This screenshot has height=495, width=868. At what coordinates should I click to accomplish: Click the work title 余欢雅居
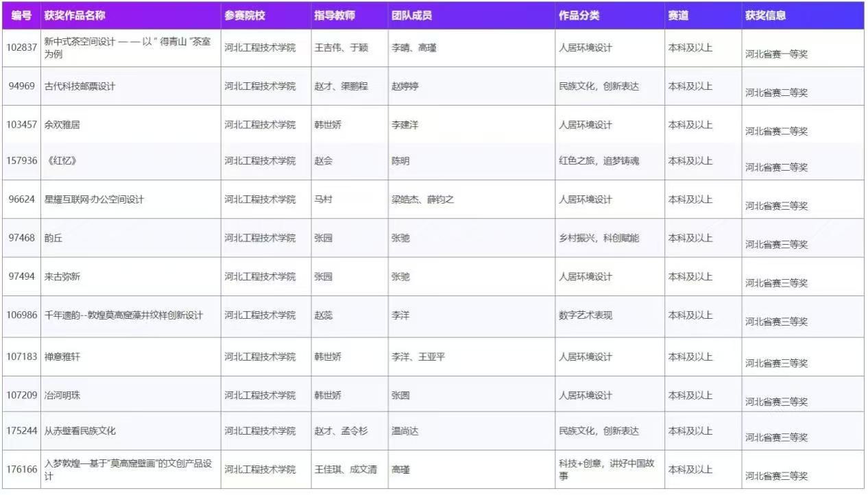62,125
